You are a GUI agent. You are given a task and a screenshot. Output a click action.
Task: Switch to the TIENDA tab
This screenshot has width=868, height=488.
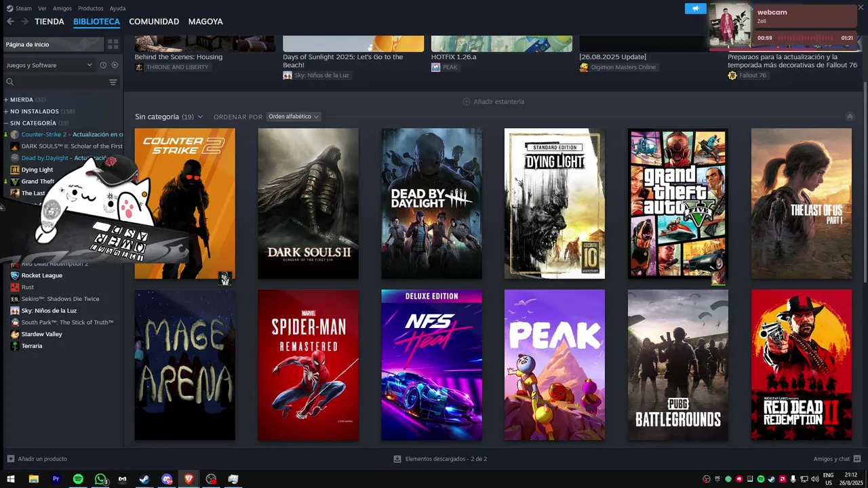(50, 22)
